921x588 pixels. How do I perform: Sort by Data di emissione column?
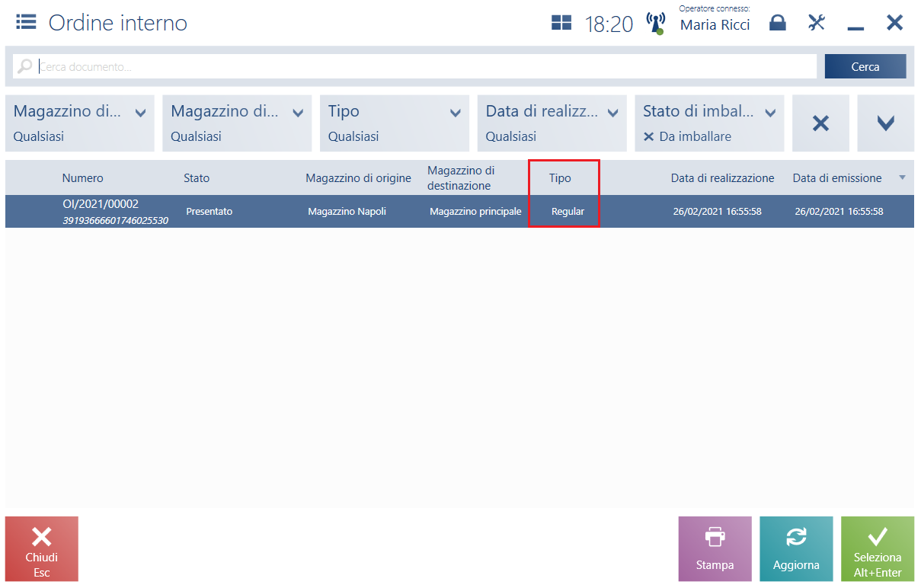click(x=837, y=178)
